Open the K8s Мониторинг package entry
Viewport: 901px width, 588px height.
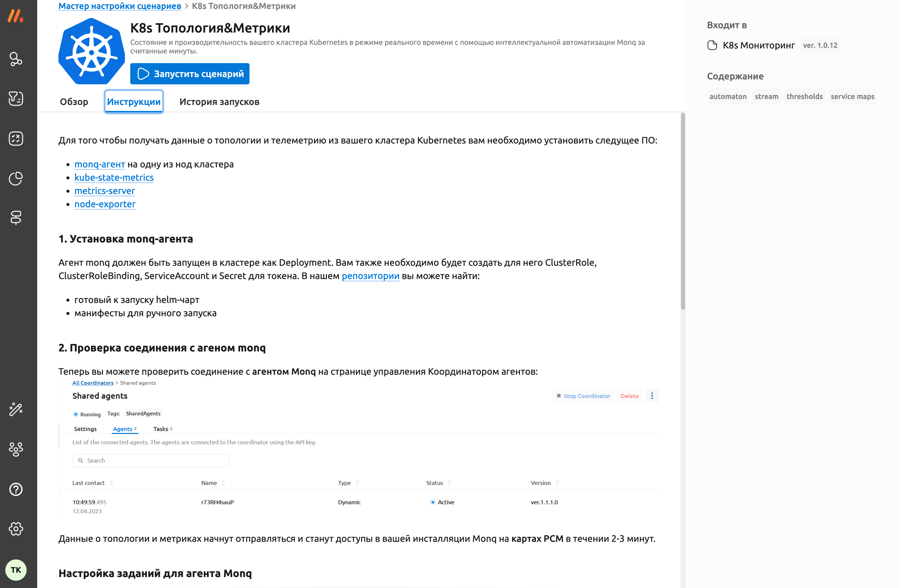point(758,46)
